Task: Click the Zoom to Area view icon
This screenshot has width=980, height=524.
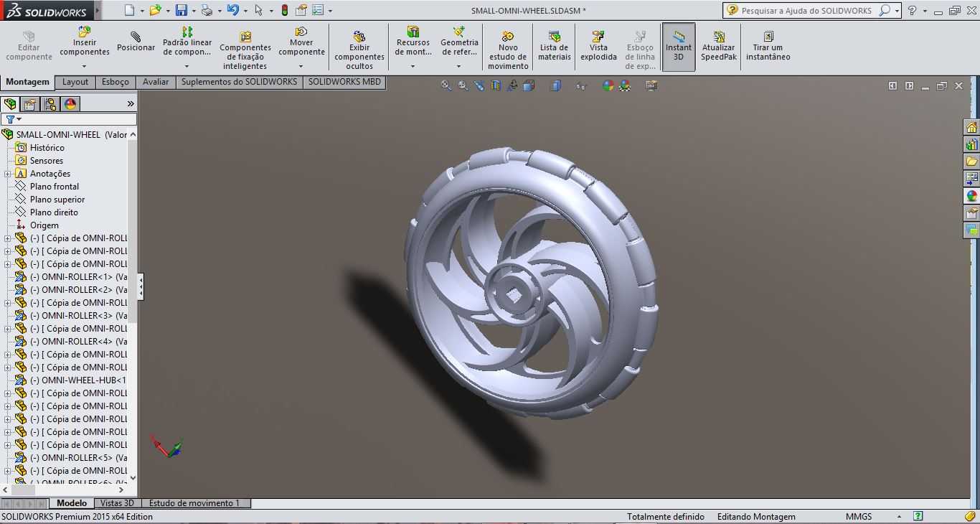Action: [x=463, y=85]
